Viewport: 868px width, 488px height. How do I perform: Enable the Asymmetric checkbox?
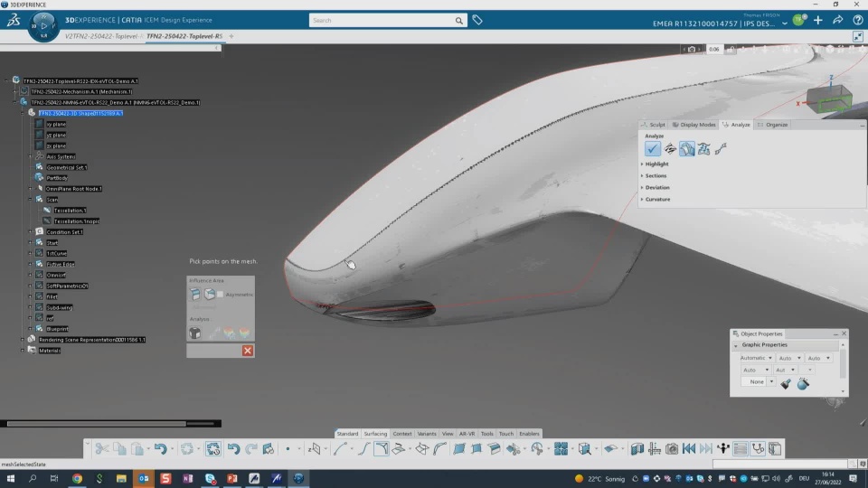click(x=221, y=295)
